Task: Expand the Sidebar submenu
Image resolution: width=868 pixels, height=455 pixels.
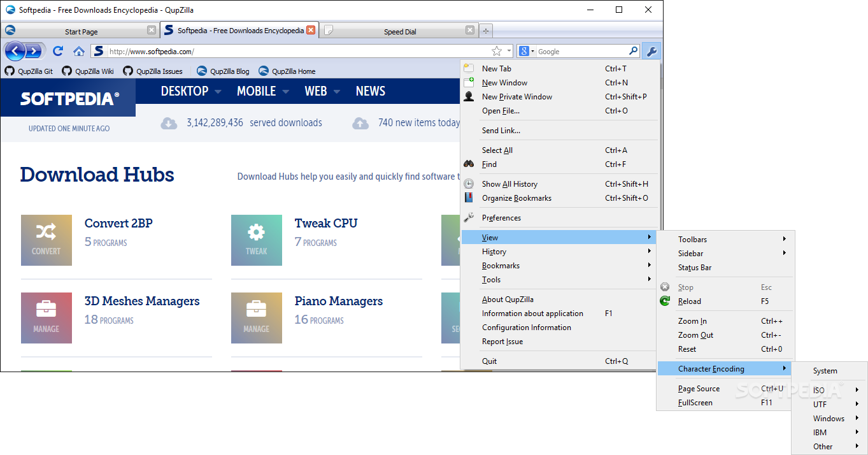Action: [726, 254]
